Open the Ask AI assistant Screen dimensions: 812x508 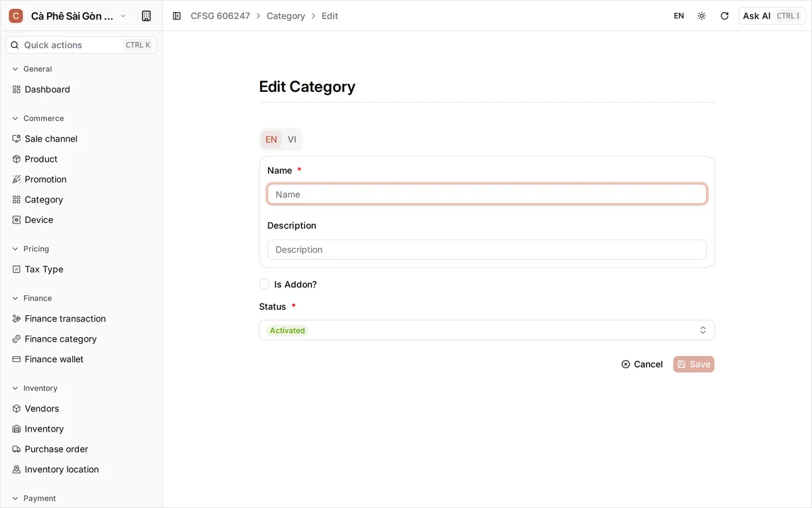pyautogui.click(x=771, y=16)
